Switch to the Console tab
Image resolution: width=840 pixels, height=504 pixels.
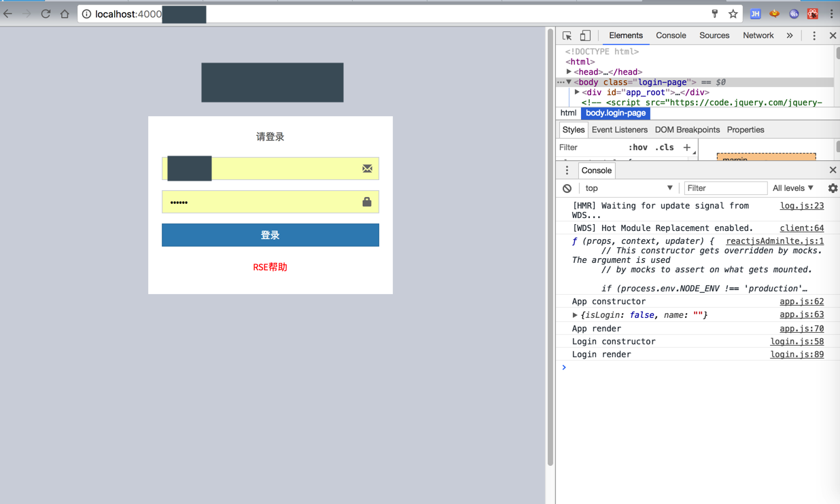(x=671, y=35)
